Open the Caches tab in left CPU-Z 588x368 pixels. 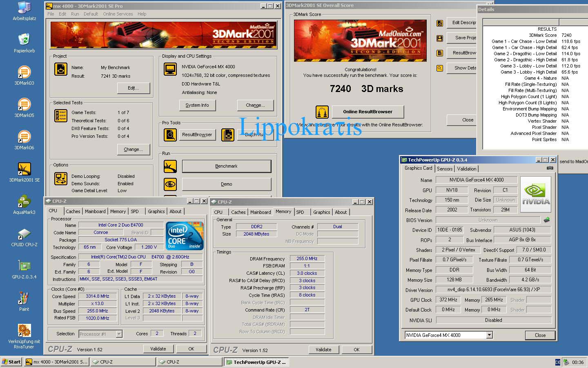tap(73, 211)
